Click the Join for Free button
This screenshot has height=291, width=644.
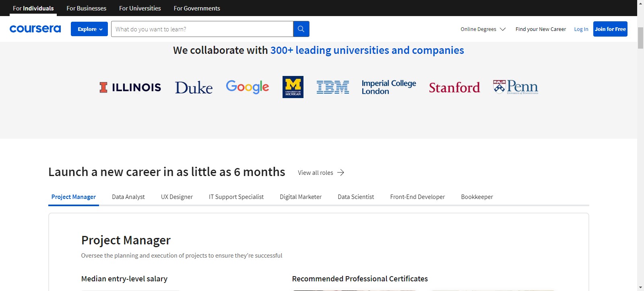[x=610, y=29]
